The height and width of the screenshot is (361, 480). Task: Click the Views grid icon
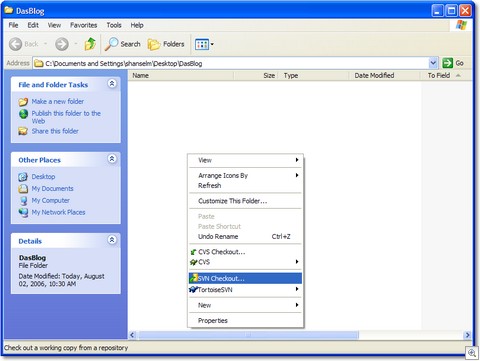(x=202, y=44)
